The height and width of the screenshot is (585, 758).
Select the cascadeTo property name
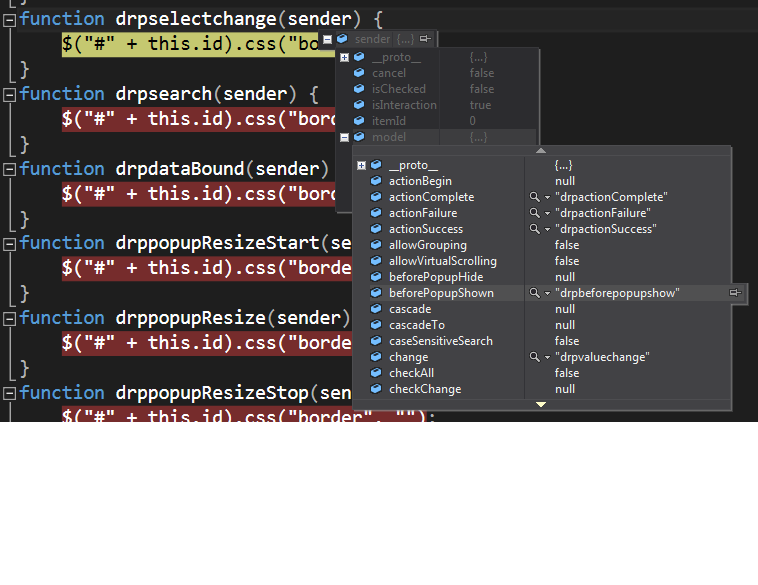(417, 325)
